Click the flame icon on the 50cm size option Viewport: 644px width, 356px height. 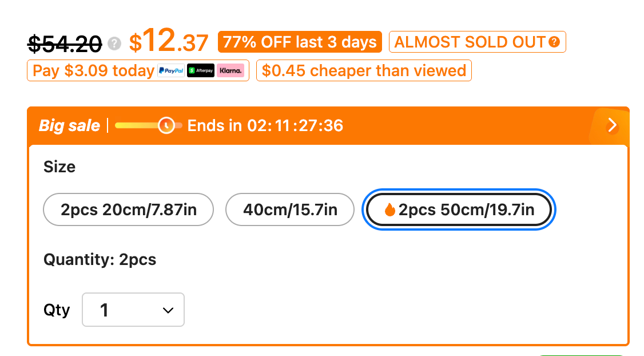390,210
